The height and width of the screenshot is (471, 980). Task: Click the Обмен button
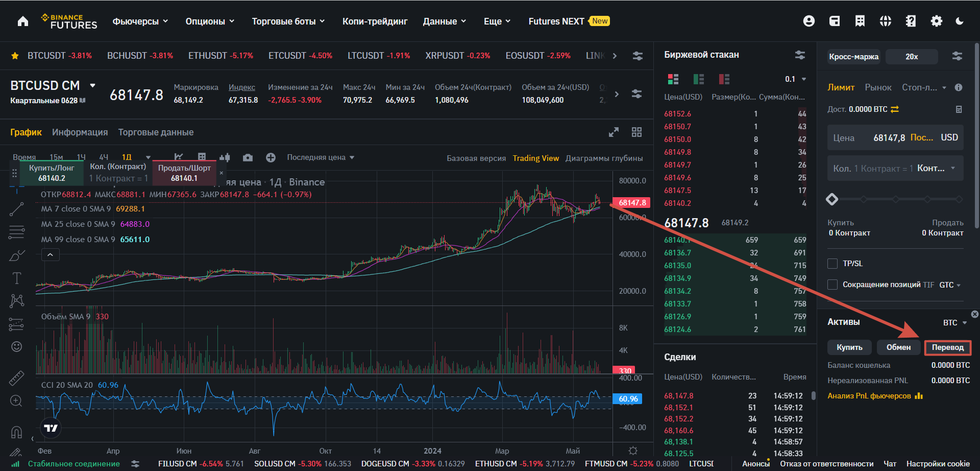pos(898,347)
